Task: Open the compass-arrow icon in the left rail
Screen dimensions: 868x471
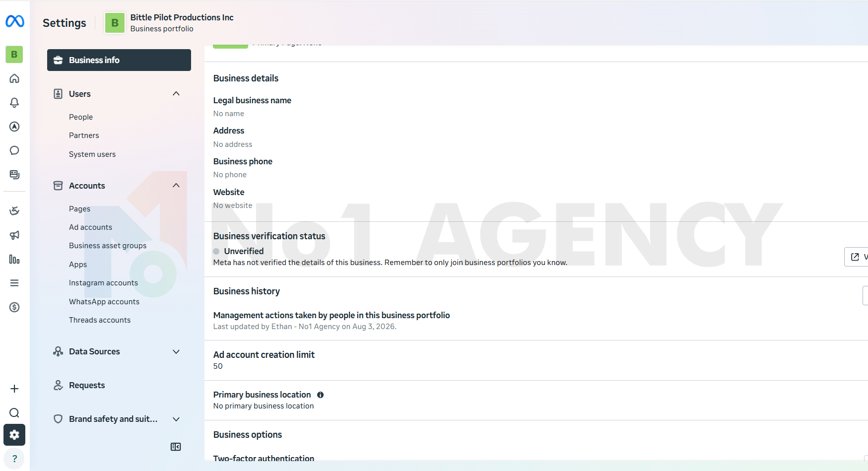Action: click(x=14, y=127)
